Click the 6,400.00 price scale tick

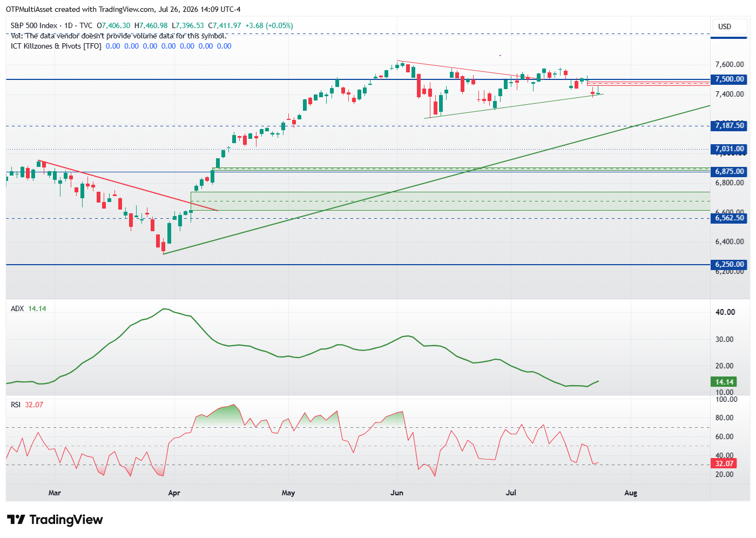coord(730,241)
